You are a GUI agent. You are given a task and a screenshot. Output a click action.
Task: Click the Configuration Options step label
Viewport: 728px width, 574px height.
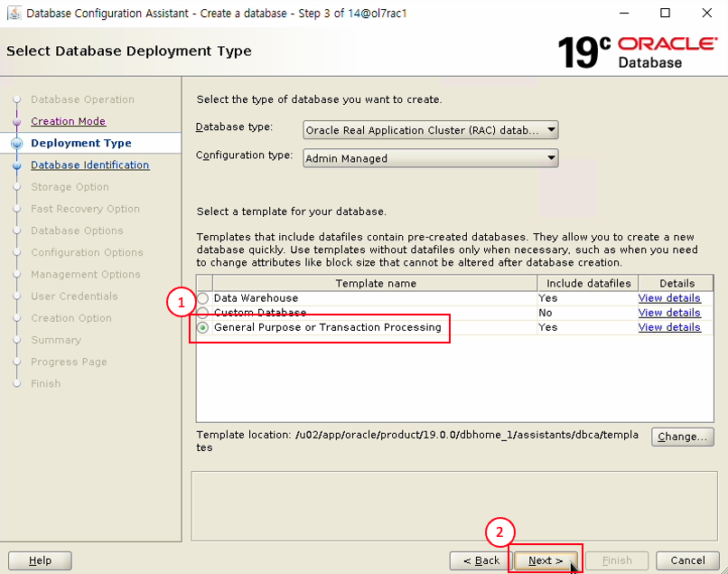pyautogui.click(x=88, y=252)
